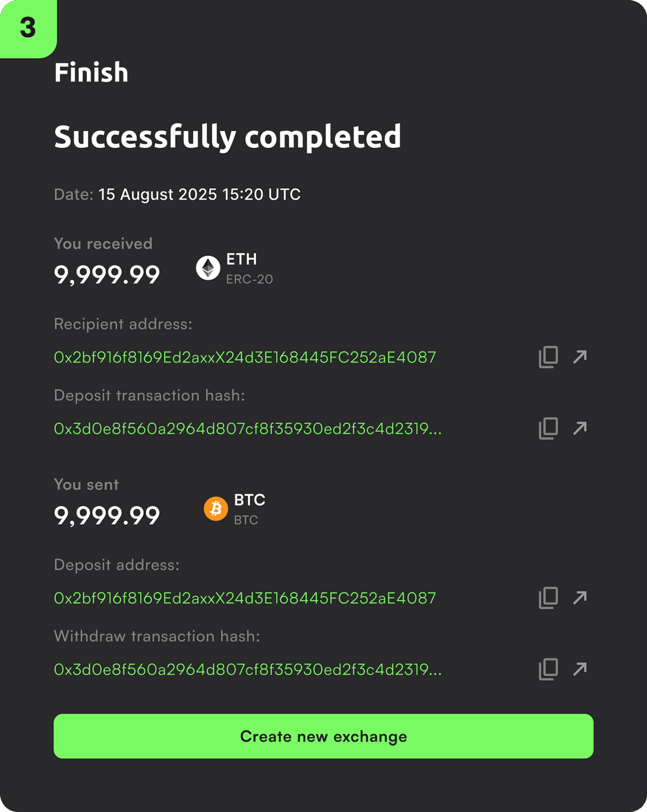Viewport: 647px width, 812px height.
Task: Copy the withdraw transaction hash
Action: click(x=548, y=669)
